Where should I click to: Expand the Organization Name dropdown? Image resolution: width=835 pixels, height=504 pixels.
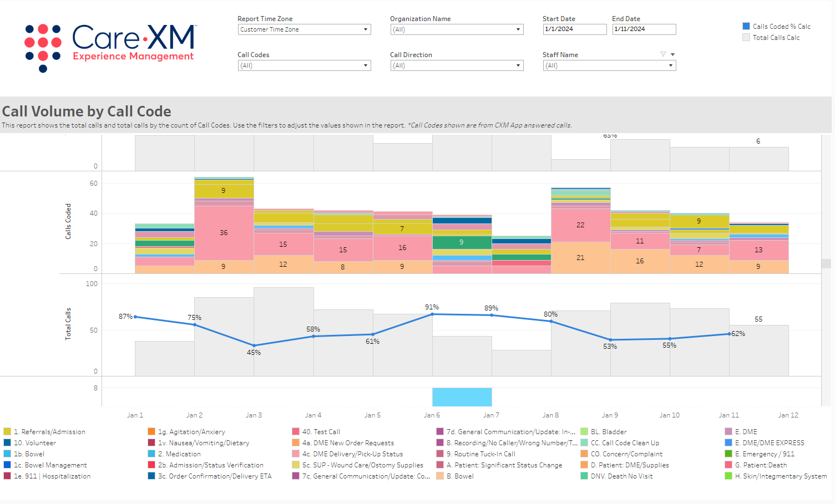457,29
